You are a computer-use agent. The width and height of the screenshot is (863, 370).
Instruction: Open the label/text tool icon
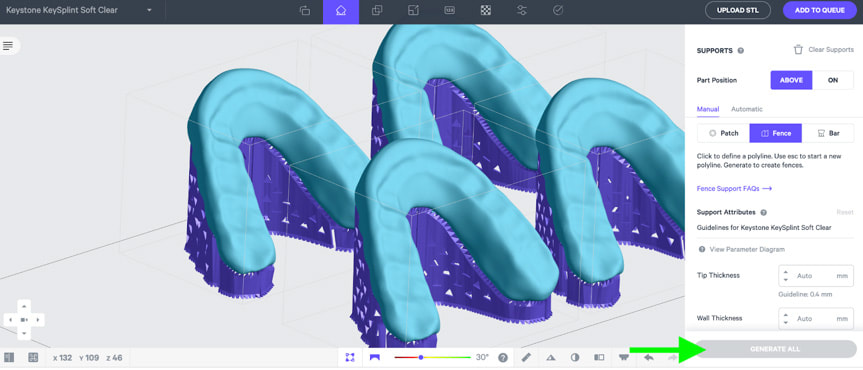point(449,10)
